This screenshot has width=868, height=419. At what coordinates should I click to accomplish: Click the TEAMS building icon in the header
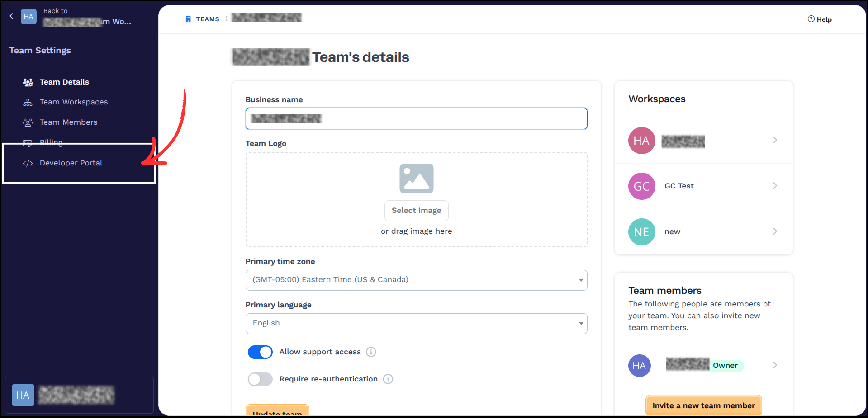[x=188, y=19]
